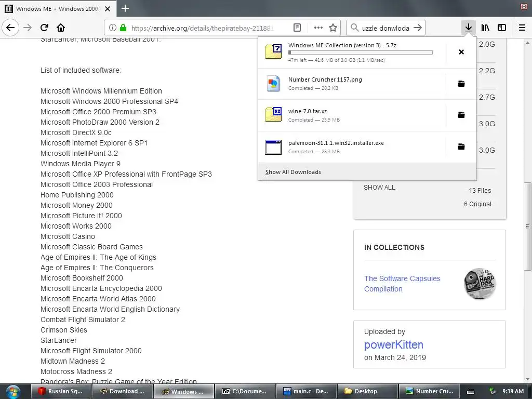This screenshot has width=532, height=399.
Task: Switch to 7-Zip C:\Docume... taskbar item
Action: pyautogui.click(x=245, y=391)
